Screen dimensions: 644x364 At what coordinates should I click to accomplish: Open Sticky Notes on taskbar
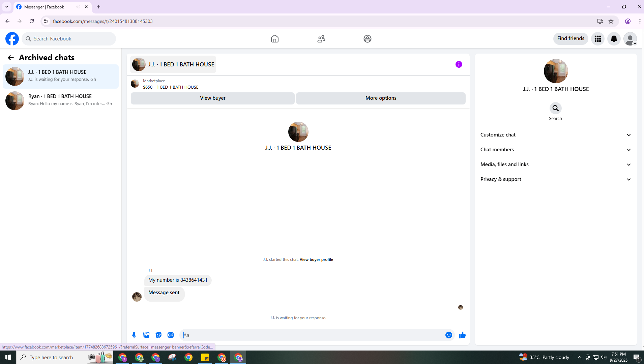pos(205,357)
